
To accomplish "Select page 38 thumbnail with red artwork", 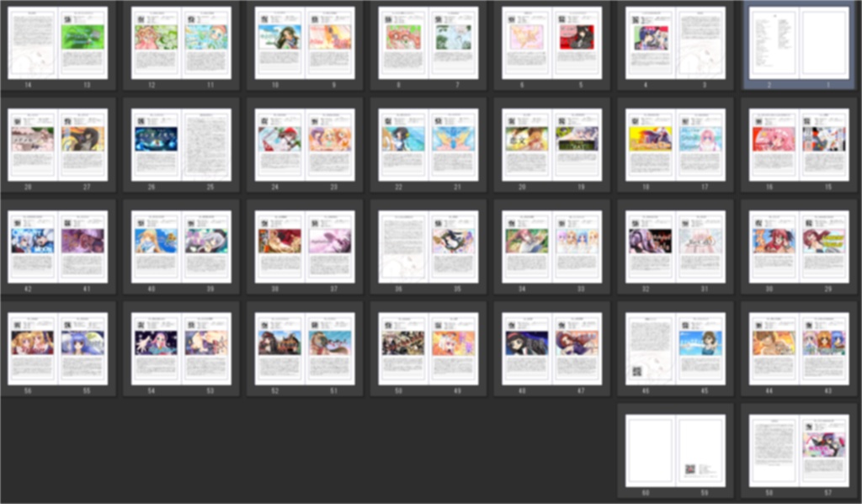I will 279,247.
